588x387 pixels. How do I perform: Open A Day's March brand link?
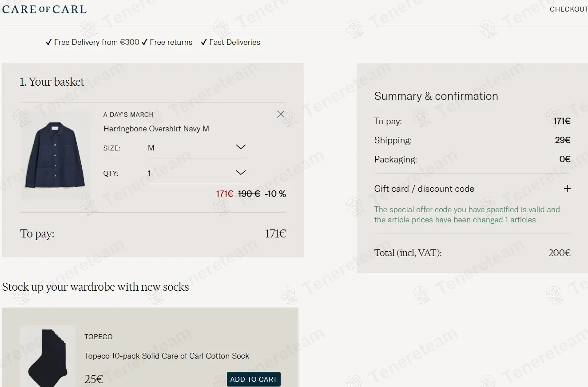[128, 115]
